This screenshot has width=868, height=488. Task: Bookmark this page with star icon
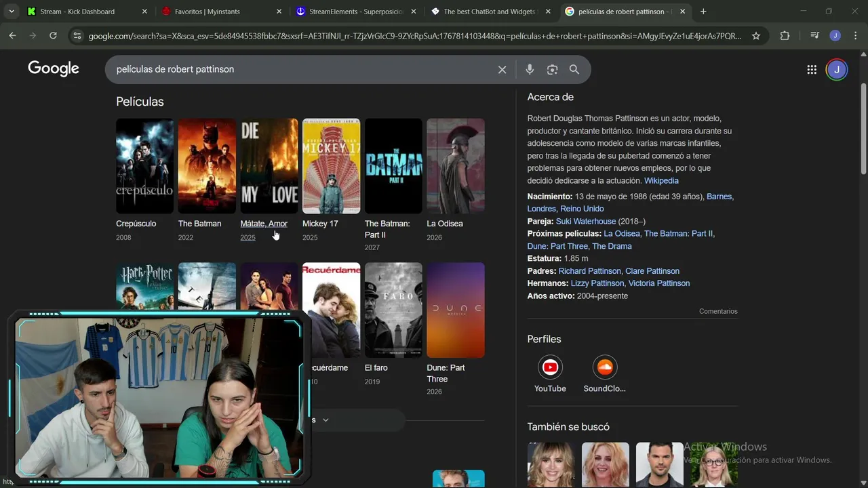(756, 36)
